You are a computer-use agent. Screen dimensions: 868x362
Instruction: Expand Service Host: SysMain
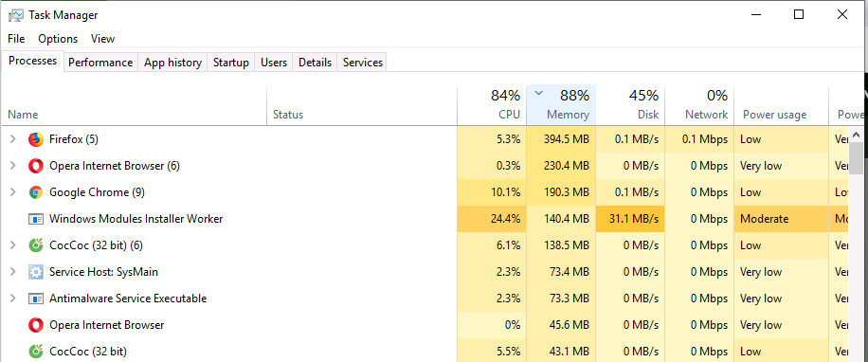(x=13, y=272)
